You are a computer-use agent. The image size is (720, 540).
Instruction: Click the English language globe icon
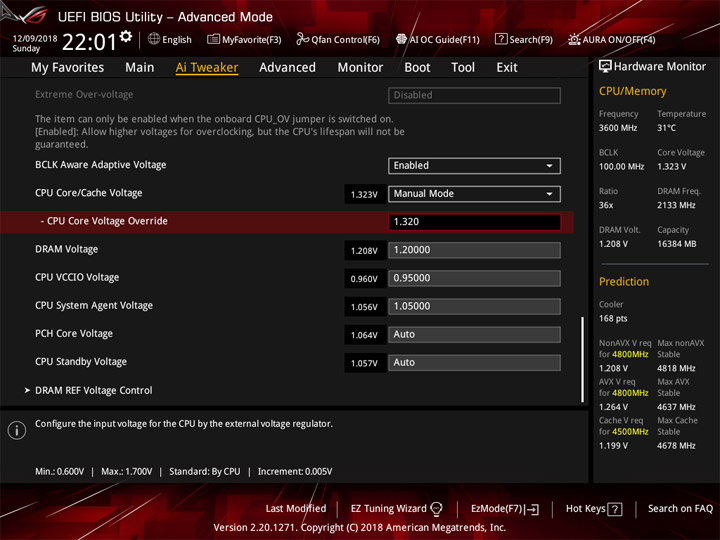[154, 39]
